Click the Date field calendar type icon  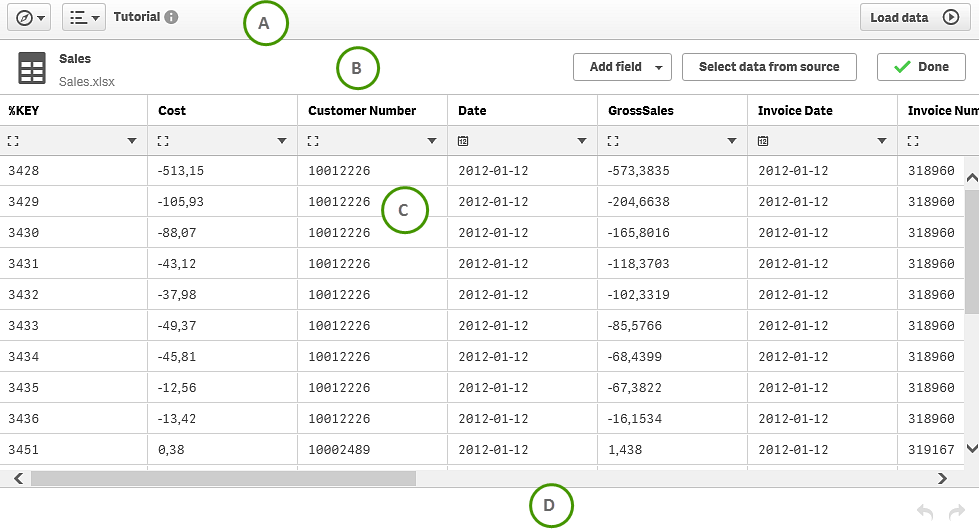coord(463,141)
